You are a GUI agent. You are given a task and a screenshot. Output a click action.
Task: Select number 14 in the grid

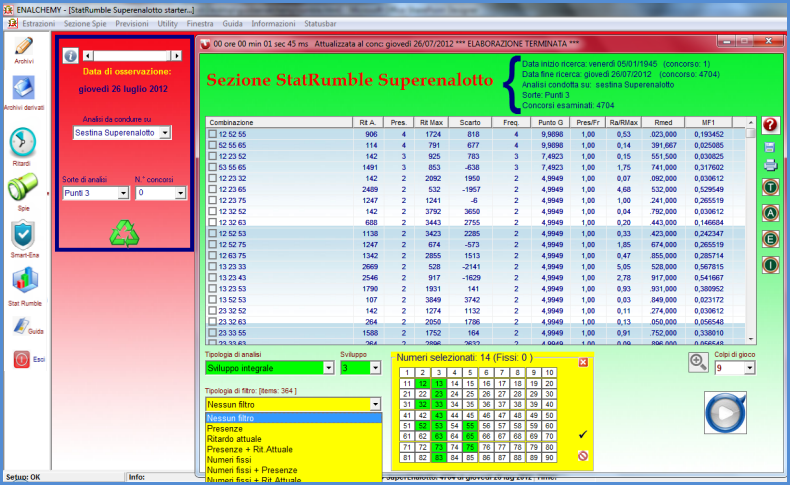(x=454, y=383)
